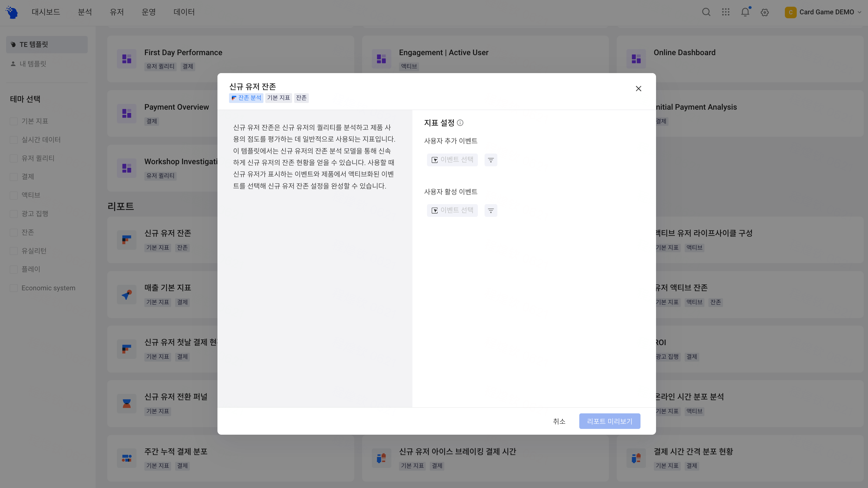
Task: Open the 운영 menu
Action: [x=149, y=12]
